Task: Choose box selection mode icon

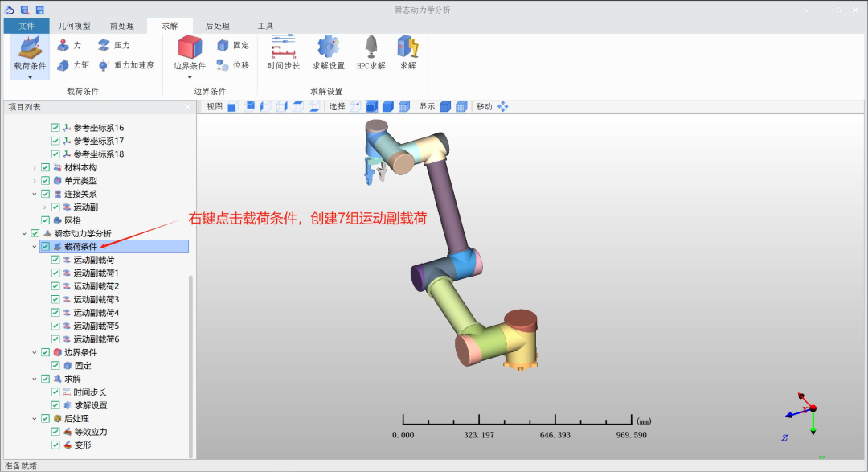Action: coord(371,106)
